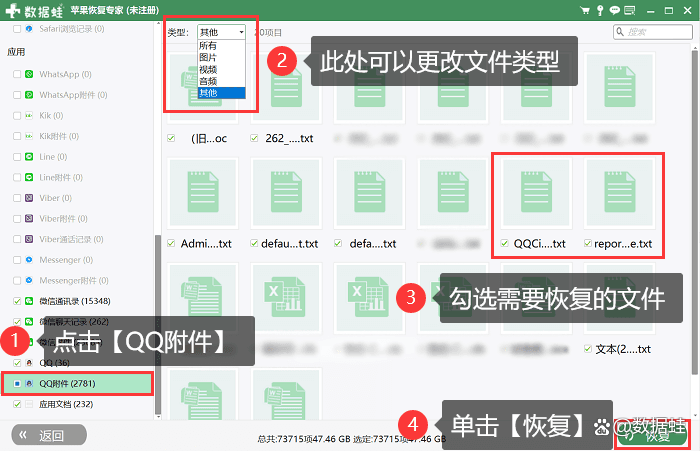Select the repor...e.txt file thumbnail
Image resolution: width=700 pixels, height=451 pixels.
tap(620, 193)
